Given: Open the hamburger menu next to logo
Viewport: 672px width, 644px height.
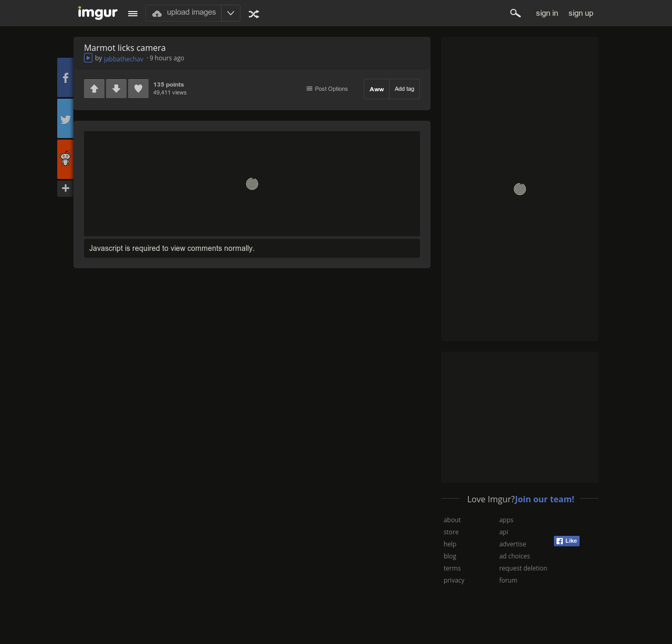Looking at the screenshot, I should (x=133, y=14).
